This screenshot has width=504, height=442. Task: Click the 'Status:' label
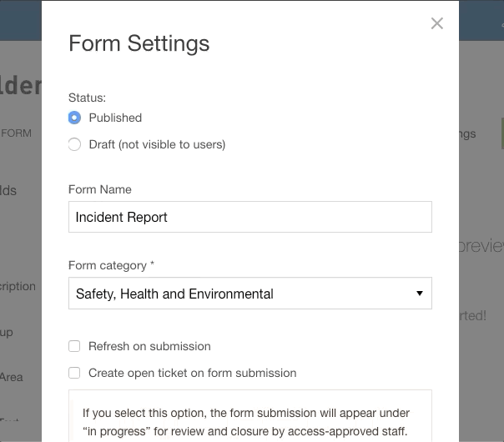[87, 96]
